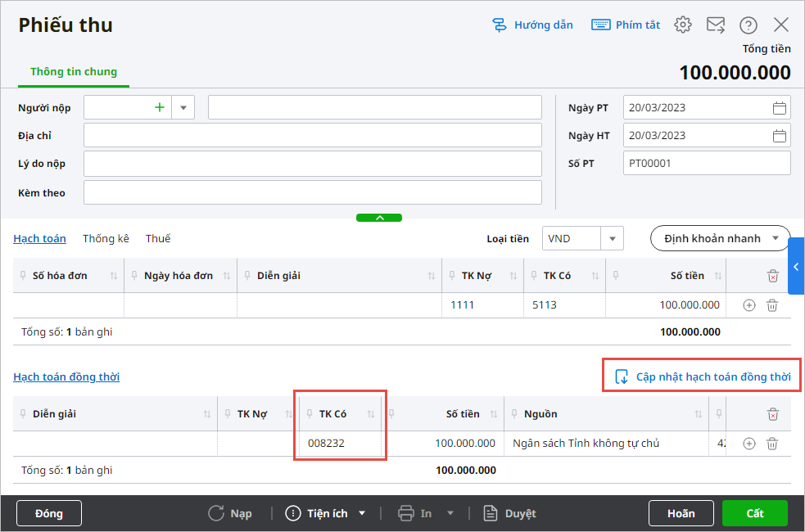Screen dimensions: 805x532
Task: Click the Lý do nộp input field
Action: tap(313, 164)
